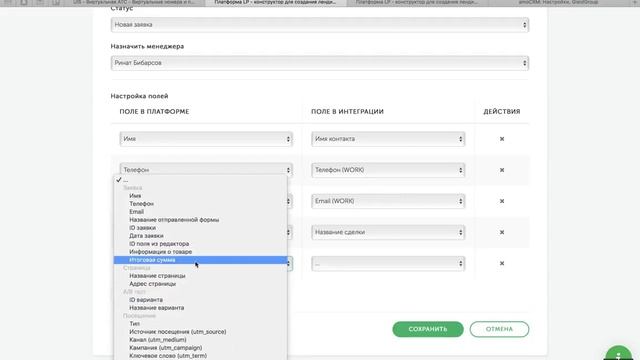The width and height of the screenshot is (640, 360).
Task: Click the Отмена button
Action: 499,329
